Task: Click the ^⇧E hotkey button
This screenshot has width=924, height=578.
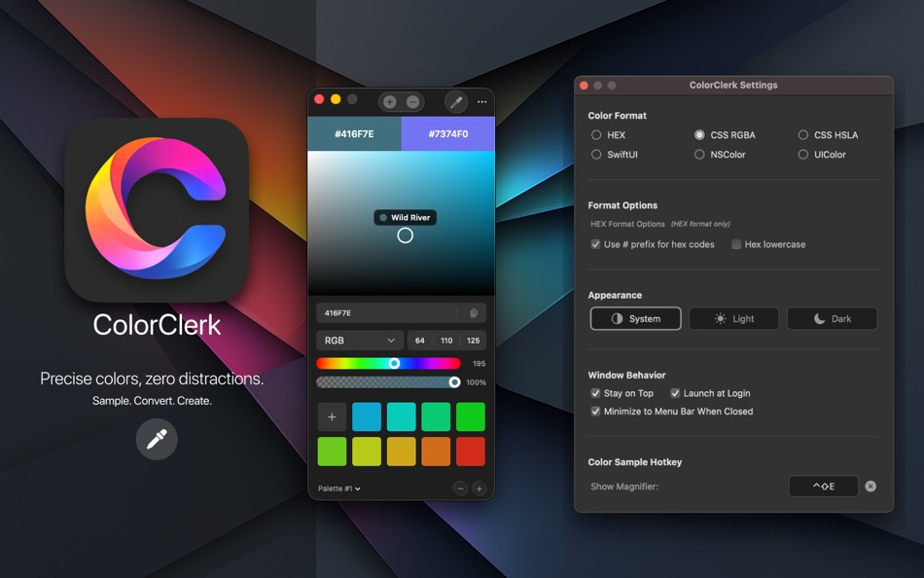Action: click(823, 486)
